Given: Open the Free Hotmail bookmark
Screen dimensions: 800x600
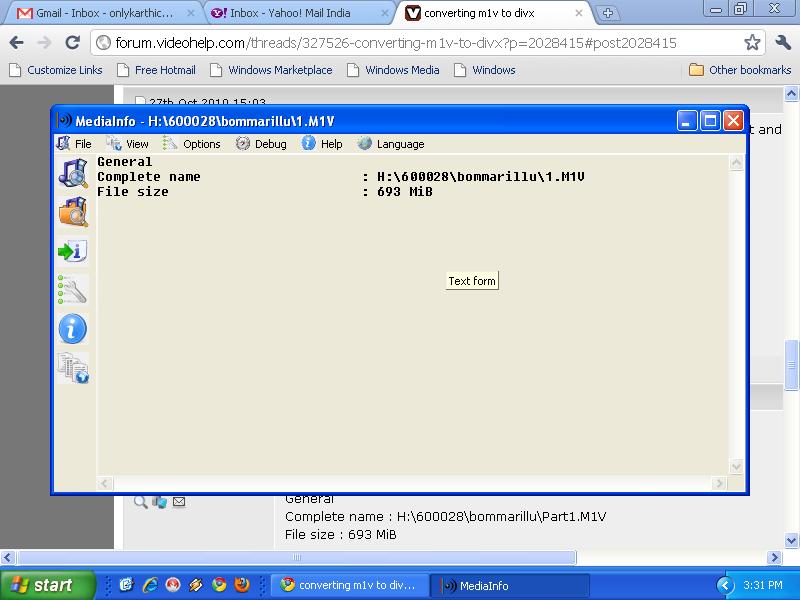Looking at the screenshot, I should pyautogui.click(x=157, y=70).
